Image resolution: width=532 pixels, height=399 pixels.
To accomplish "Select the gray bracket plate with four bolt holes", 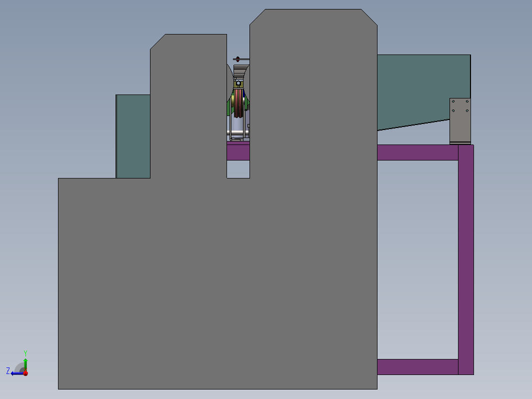I will click(x=460, y=121).
